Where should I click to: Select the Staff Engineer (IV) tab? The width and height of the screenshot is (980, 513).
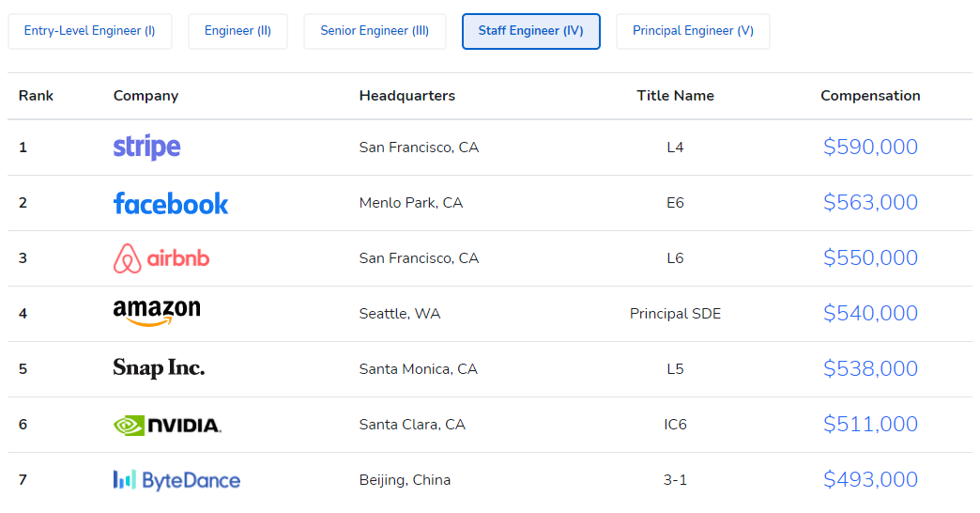point(531,31)
